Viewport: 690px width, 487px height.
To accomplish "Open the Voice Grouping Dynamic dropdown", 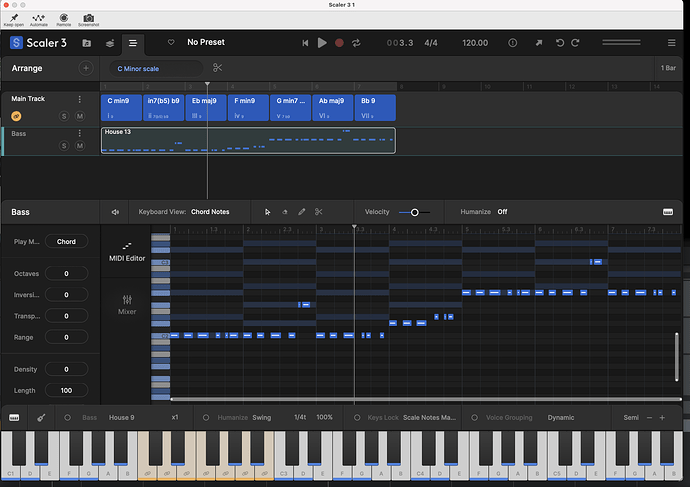I will (561, 417).
